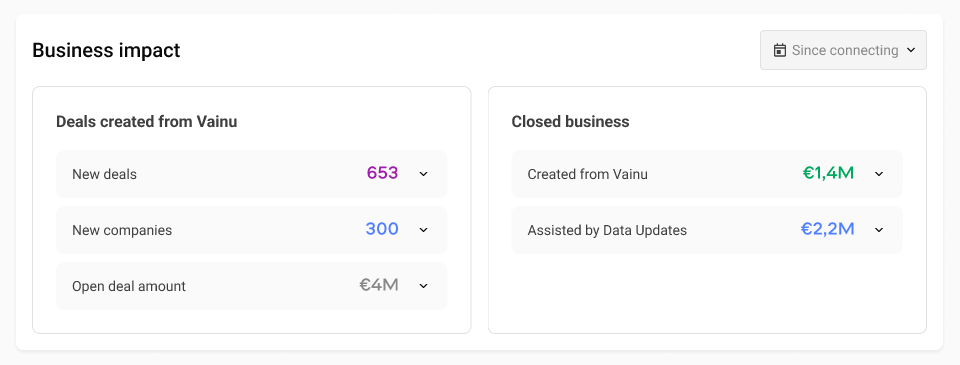Select the New companies label
The height and width of the screenshot is (365, 960).
pyautogui.click(x=122, y=230)
